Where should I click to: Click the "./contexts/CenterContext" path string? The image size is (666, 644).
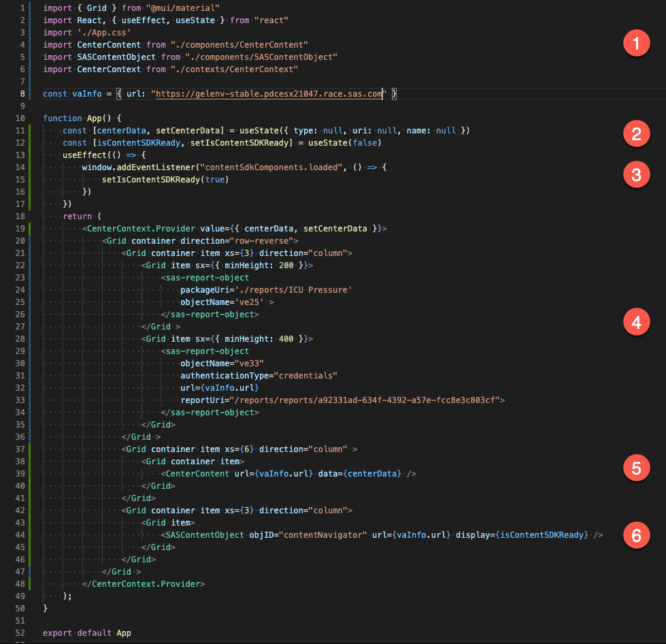click(234, 69)
